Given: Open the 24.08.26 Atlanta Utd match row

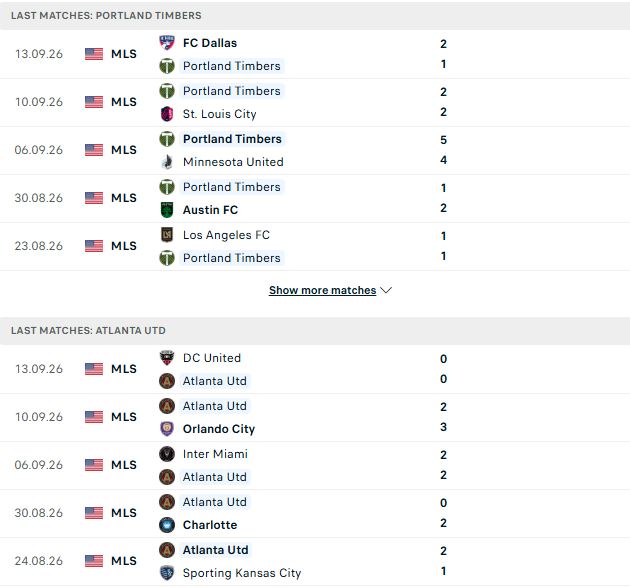Looking at the screenshot, I should 315,561.
